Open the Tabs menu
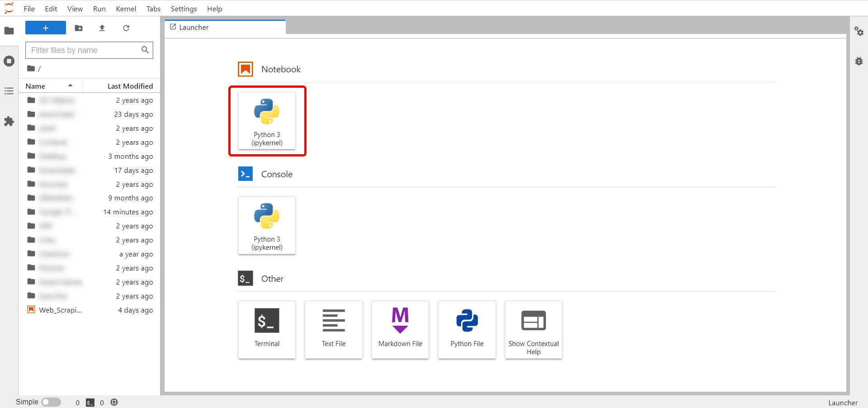 click(x=154, y=9)
